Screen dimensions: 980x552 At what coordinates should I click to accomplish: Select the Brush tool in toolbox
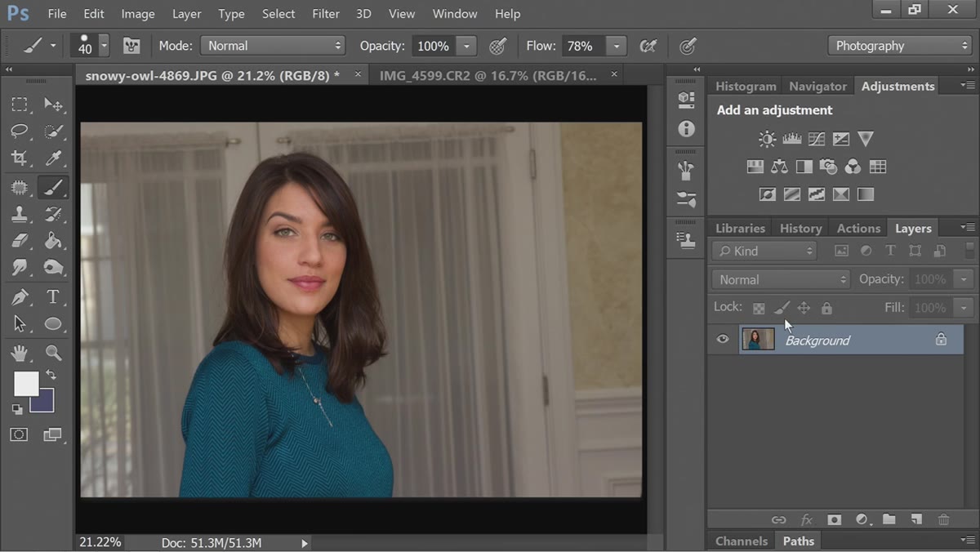(x=53, y=188)
